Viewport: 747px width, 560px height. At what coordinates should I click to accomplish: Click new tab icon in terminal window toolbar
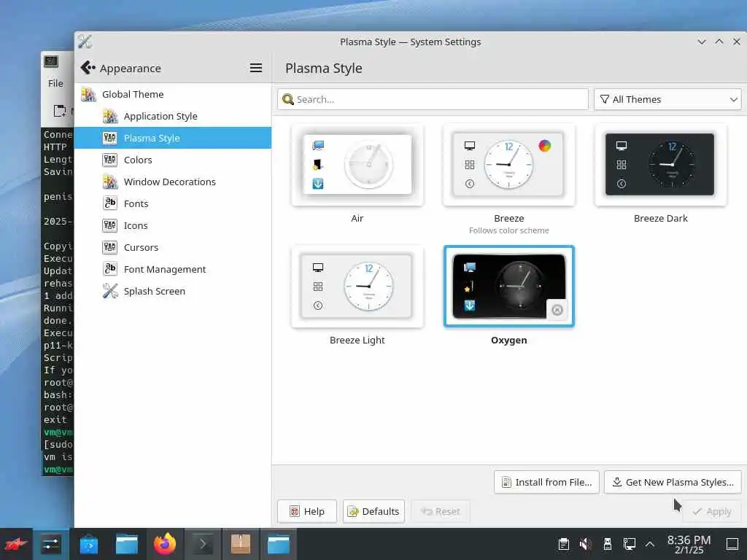[x=60, y=111]
